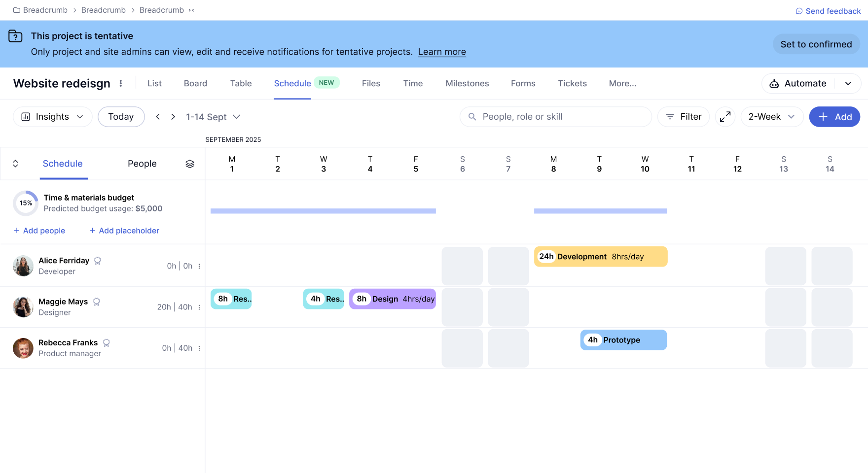This screenshot has height=473, width=868.
Task: Switch to the Milestones tab
Action: coord(467,84)
